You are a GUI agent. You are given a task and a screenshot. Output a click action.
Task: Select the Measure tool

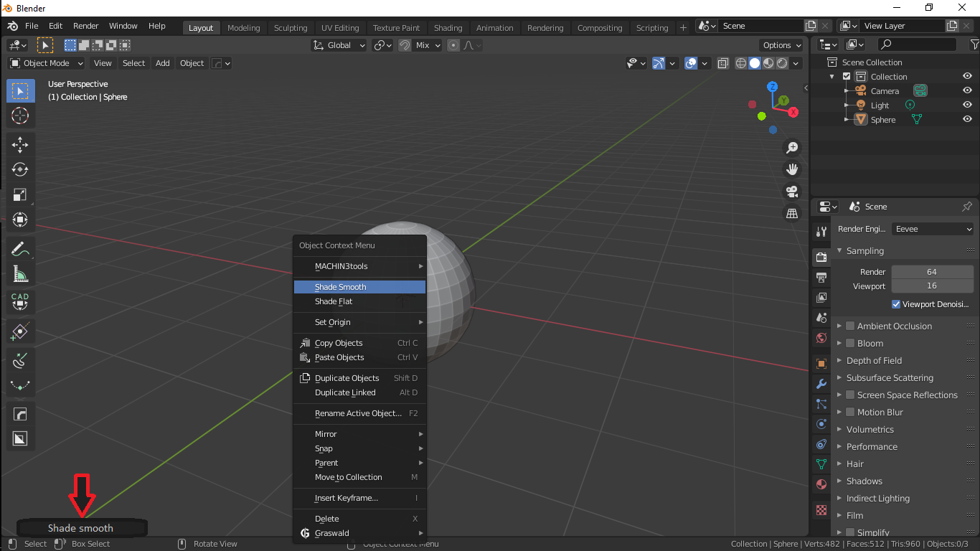(x=20, y=274)
